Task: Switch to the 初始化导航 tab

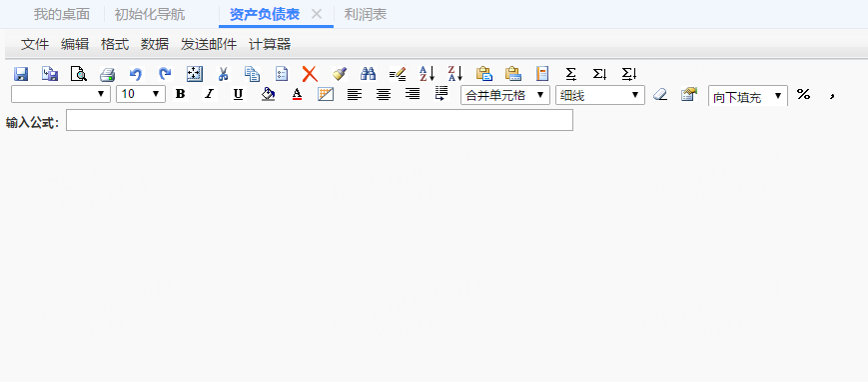Action: pyautogui.click(x=150, y=14)
